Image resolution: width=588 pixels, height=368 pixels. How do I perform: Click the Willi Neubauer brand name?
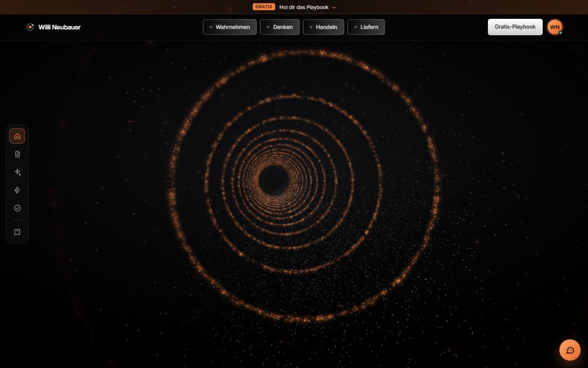pyautogui.click(x=60, y=27)
